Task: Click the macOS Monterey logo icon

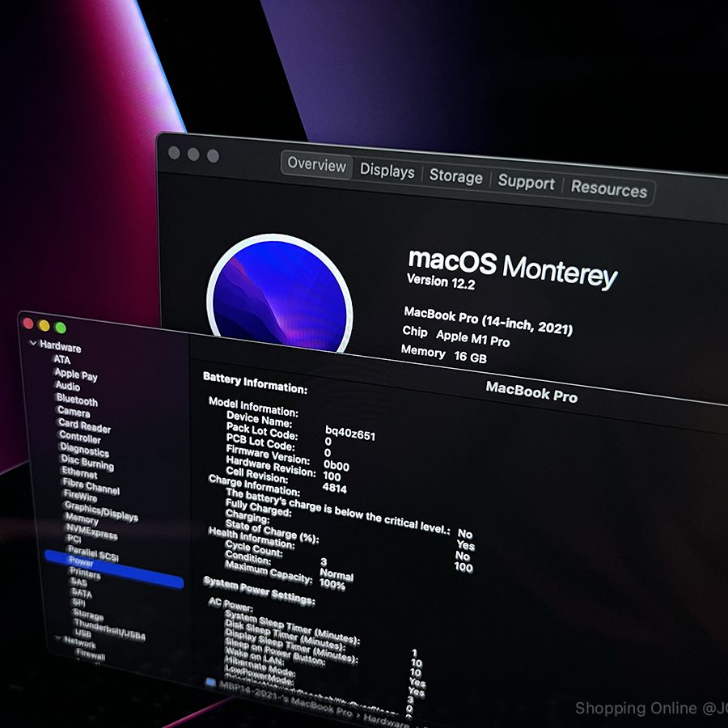Action: (x=280, y=294)
